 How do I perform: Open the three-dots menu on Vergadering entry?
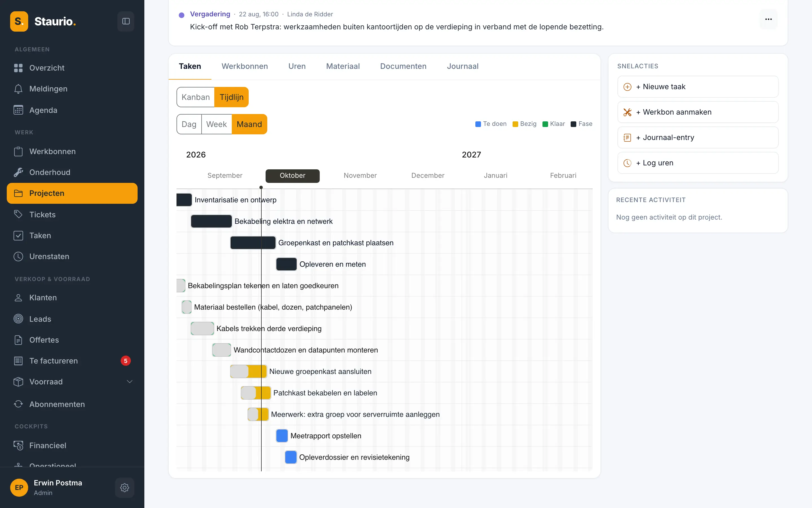[768, 19]
